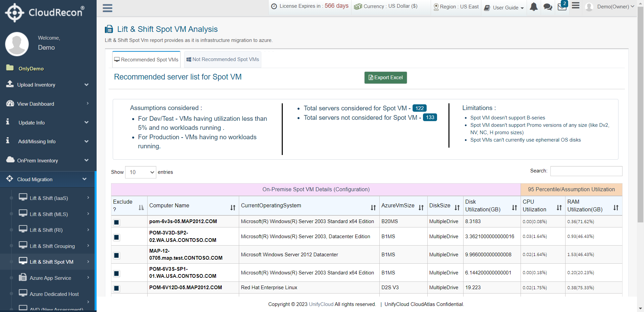Image resolution: width=644 pixels, height=312 pixels.
Task: Open the notifications bell icon
Action: tap(534, 7)
